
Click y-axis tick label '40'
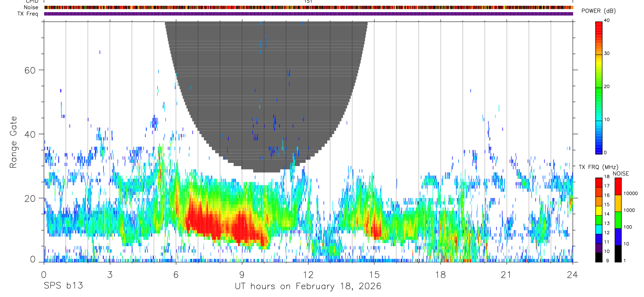(x=31, y=134)
